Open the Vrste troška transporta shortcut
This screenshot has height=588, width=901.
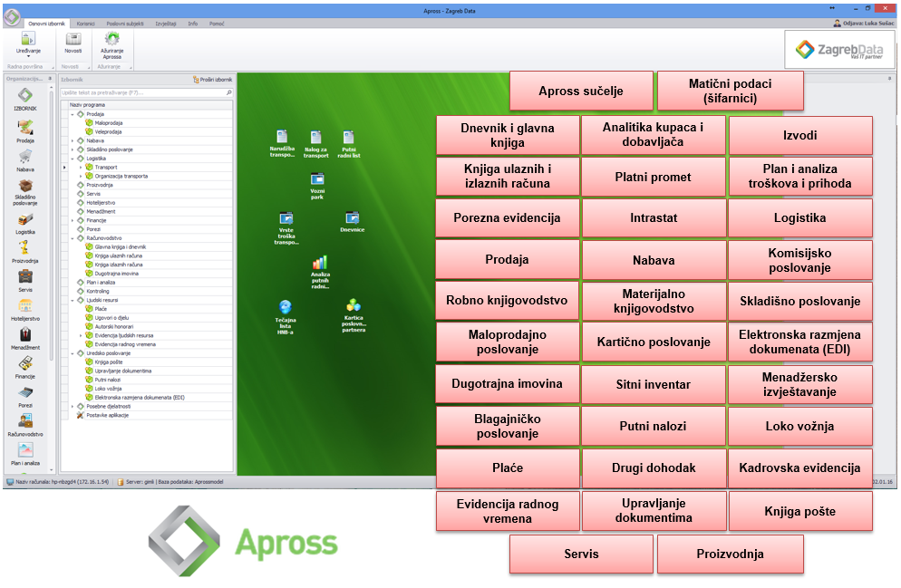tap(286, 228)
